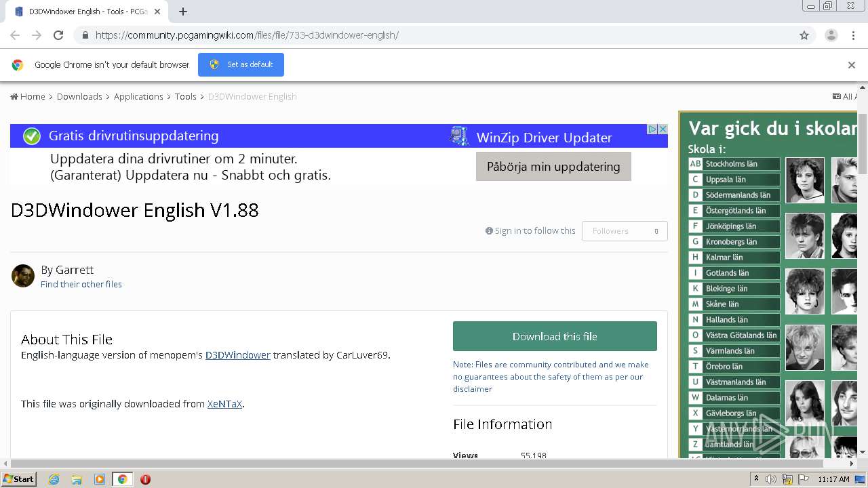Click the horizontal scrollbar right arrow

point(852,464)
